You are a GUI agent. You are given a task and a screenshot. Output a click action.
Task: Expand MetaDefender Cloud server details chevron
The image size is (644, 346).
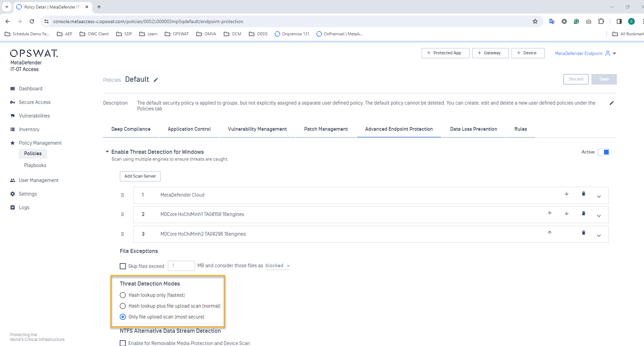(x=599, y=197)
